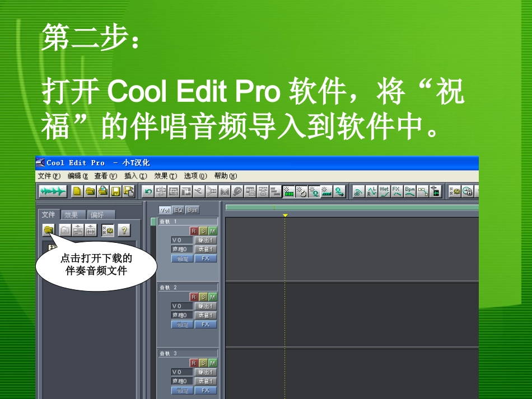Open file icon in the file panel
The height and width of the screenshot is (399, 532).
(49, 230)
